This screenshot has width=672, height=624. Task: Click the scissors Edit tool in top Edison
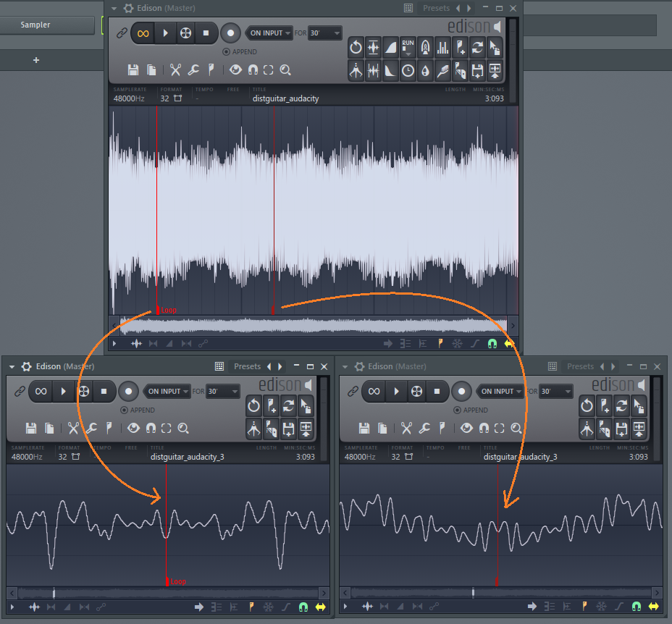pos(175,69)
